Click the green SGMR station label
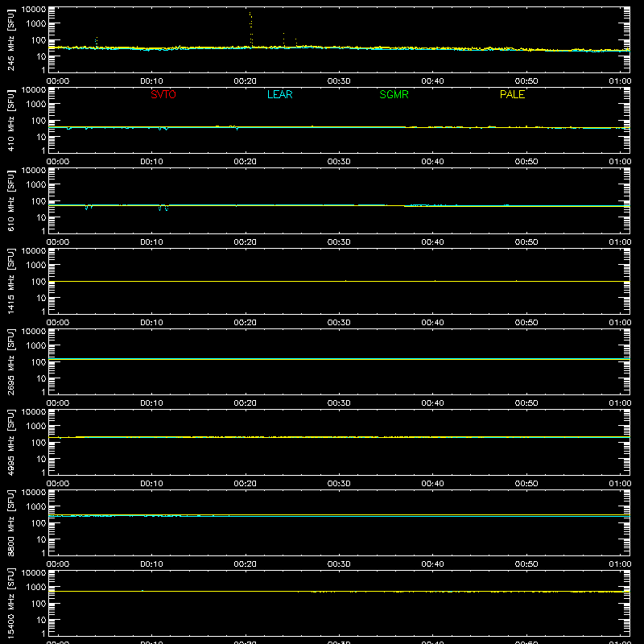 pos(394,94)
